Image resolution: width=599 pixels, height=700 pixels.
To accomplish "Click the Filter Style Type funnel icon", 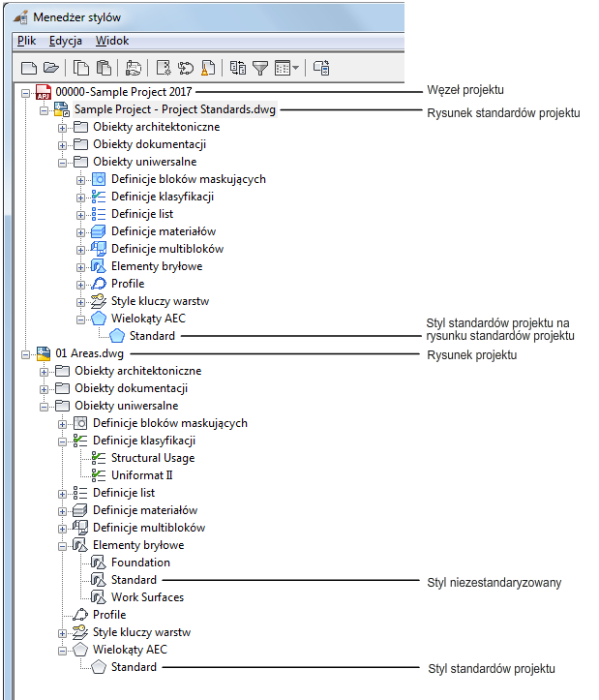I will coord(259,69).
